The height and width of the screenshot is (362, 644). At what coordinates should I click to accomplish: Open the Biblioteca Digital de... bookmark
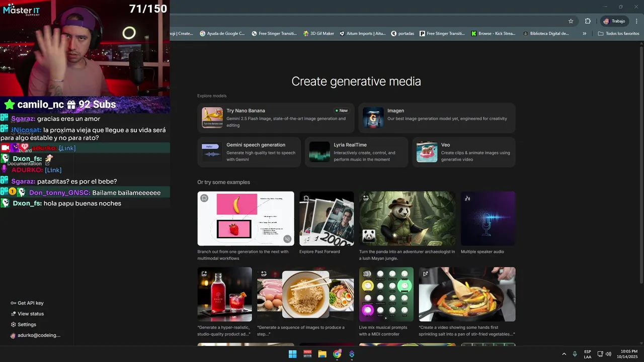pyautogui.click(x=545, y=34)
